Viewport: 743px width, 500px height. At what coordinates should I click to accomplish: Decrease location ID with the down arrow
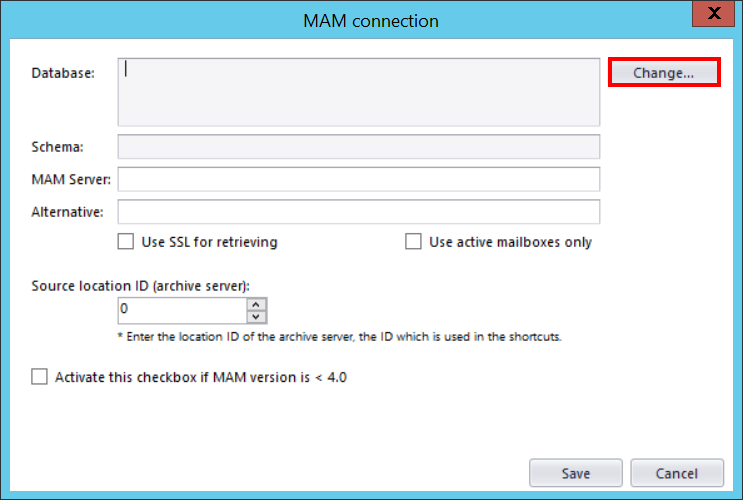tap(256, 317)
